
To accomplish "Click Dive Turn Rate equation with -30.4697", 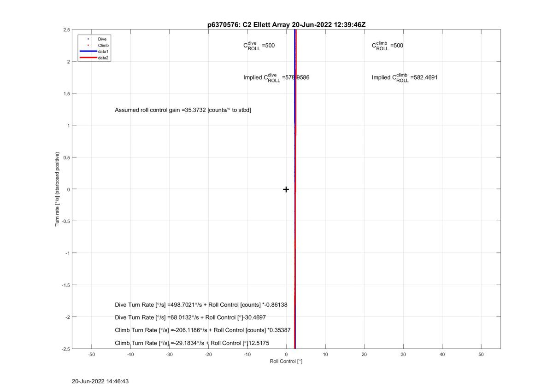I will click(x=190, y=317).
